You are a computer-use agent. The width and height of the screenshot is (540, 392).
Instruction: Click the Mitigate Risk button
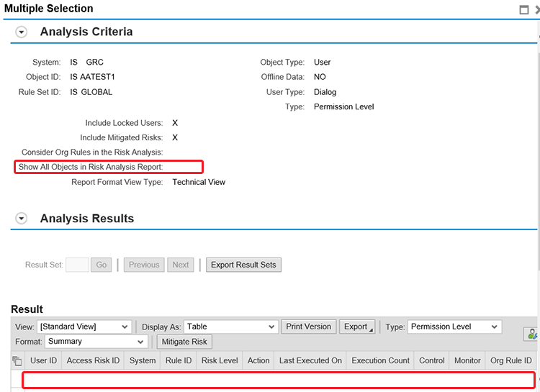(x=184, y=342)
